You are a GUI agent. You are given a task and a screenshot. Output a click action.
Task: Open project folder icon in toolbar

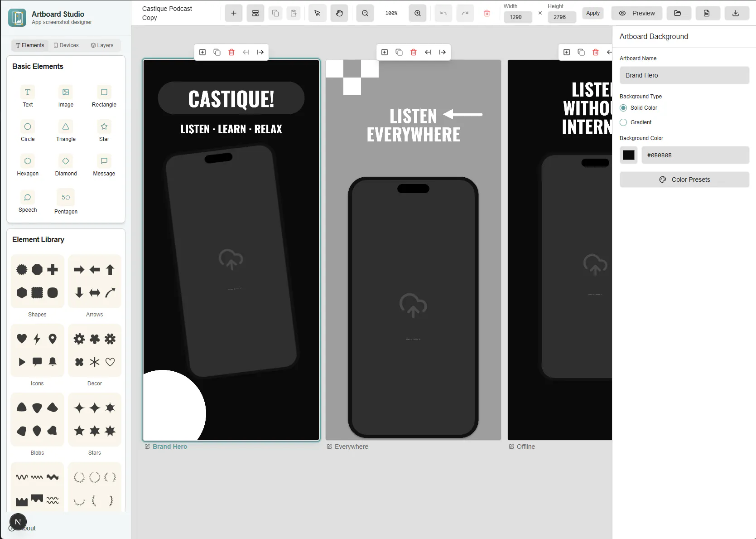click(x=678, y=13)
